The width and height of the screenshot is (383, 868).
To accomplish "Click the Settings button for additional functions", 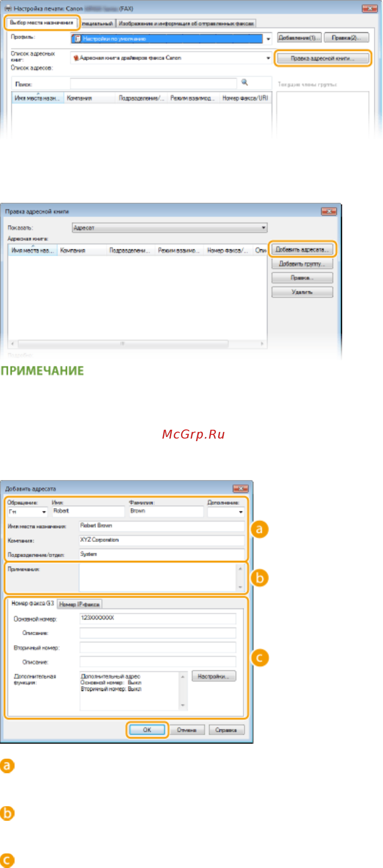I will click(214, 676).
